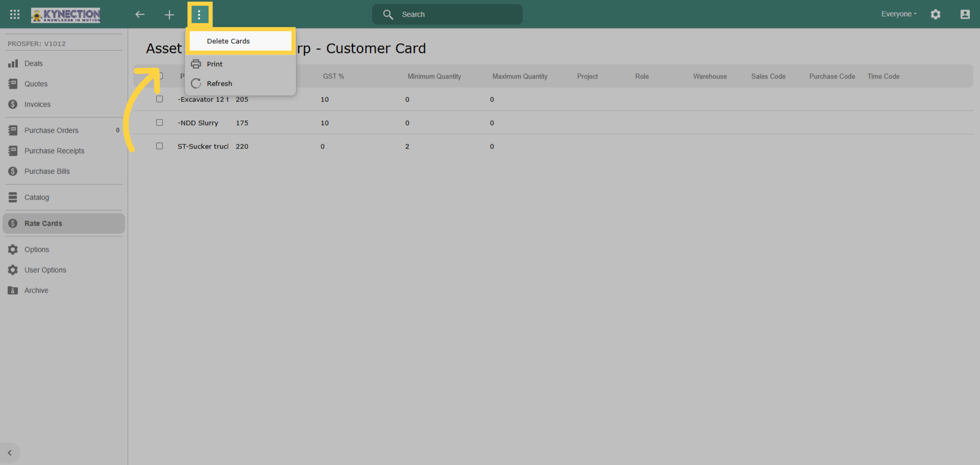Click the Warehouse column header

710,76
